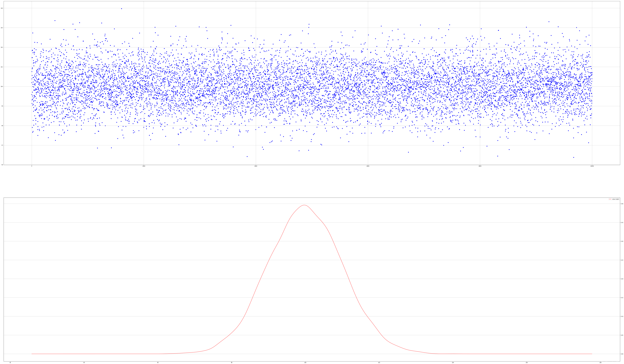This screenshot has width=624, height=364.
Task: Click the 94 tick on the density plot's x-axis
Action: (x=84, y=363)
